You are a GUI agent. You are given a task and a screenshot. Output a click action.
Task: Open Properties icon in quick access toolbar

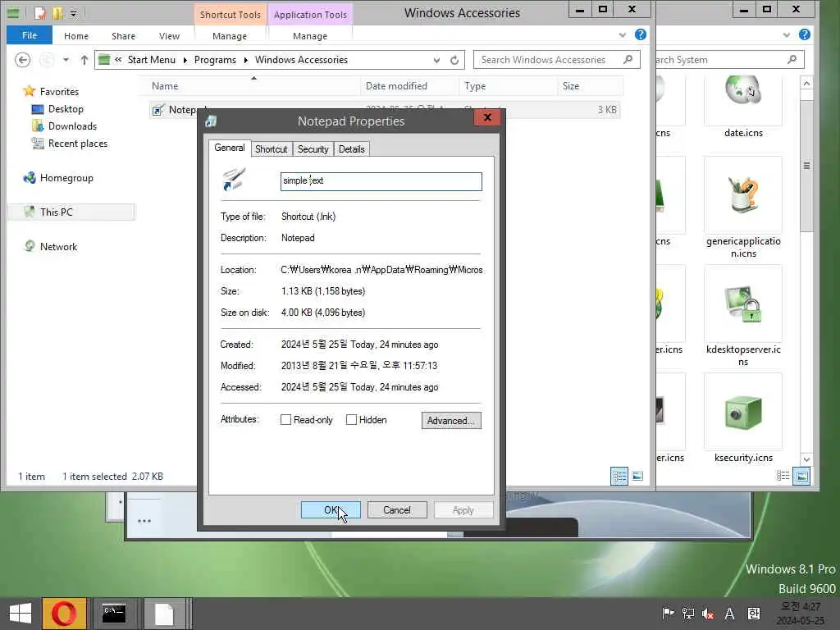click(40, 13)
